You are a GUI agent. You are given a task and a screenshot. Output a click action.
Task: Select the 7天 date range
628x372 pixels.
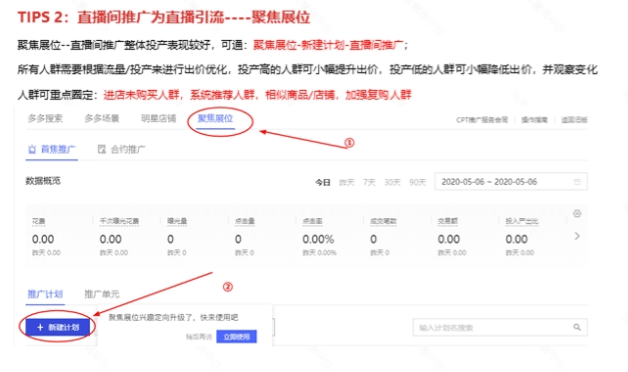[369, 183]
